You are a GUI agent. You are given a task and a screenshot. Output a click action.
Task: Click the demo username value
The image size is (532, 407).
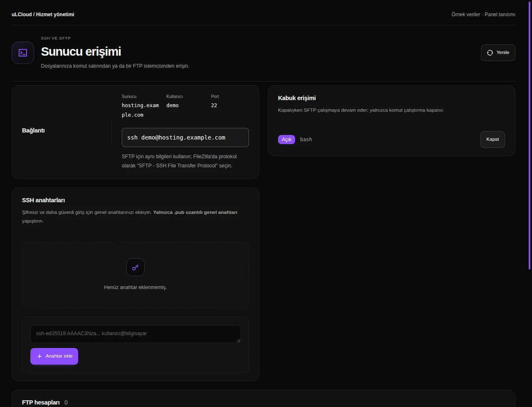pos(172,105)
